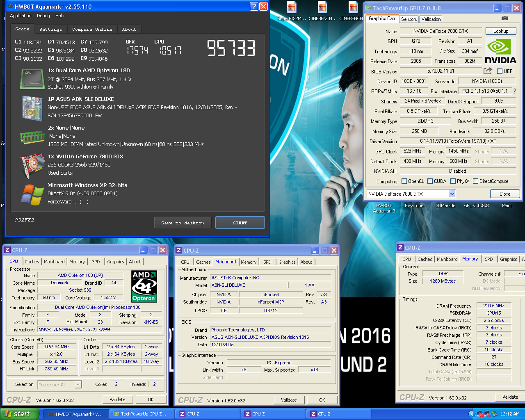The image size is (525, 420).
Task: Switch to GPU-Z Validation tab
Action: click(x=431, y=19)
